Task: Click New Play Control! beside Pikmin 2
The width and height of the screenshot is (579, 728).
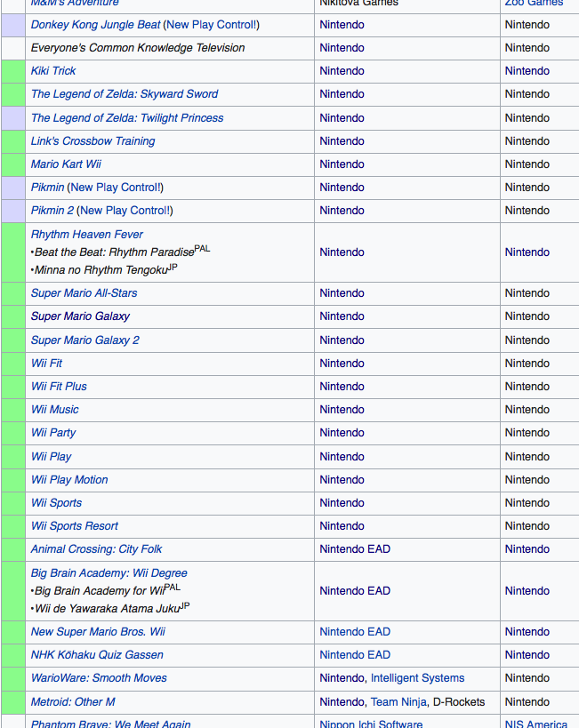Action: point(125,211)
